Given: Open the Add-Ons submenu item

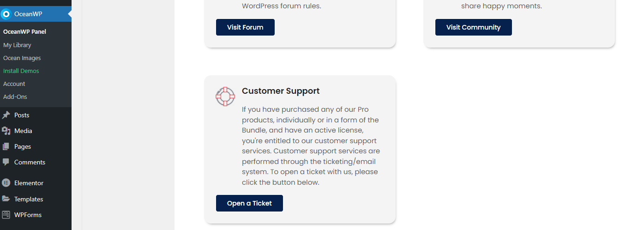Looking at the screenshot, I should pyautogui.click(x=15, y=97).
